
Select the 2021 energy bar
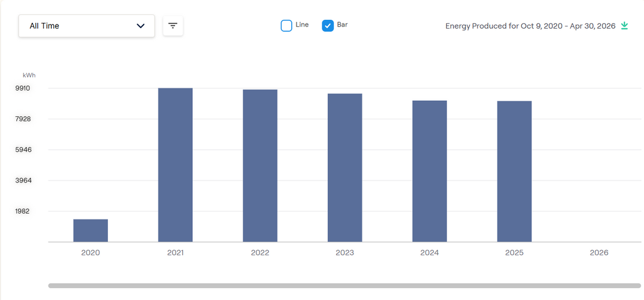point(175,165)
